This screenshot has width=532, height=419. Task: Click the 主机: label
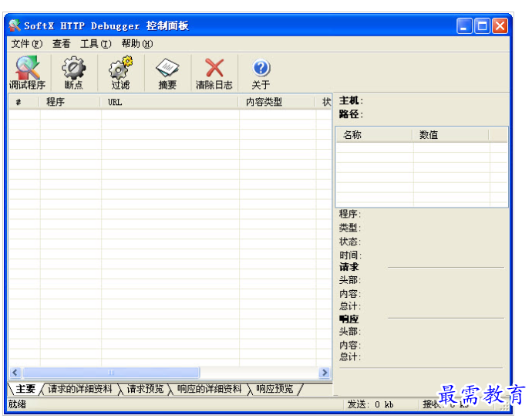(351, 100)
